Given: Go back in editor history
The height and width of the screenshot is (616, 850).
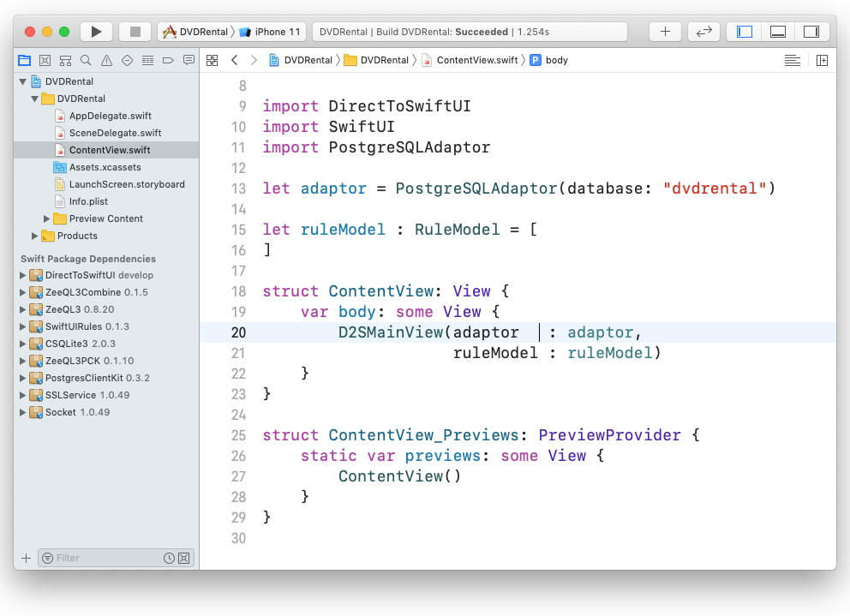Looking at the screenshot, I should [x=234, y=60].
